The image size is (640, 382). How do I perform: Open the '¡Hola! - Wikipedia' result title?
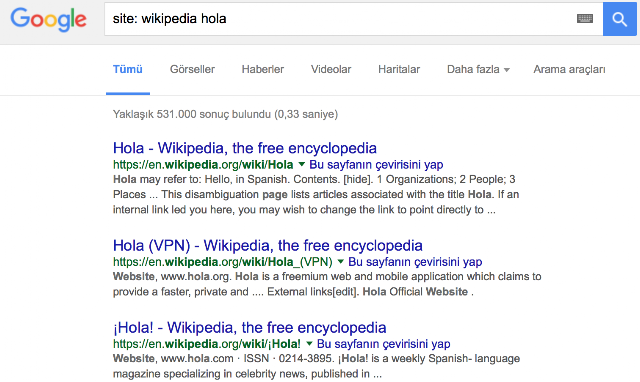[x=250, y=327]
